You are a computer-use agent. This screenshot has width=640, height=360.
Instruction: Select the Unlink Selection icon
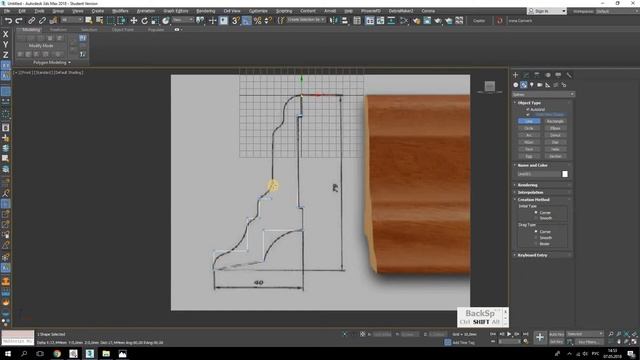coord(42,20)
